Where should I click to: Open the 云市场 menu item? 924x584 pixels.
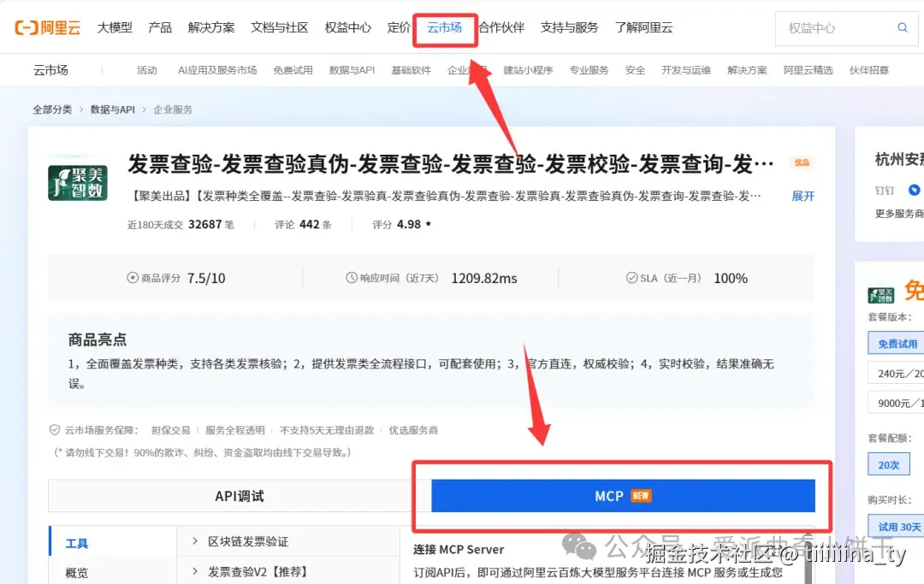(x=444, y=27)
